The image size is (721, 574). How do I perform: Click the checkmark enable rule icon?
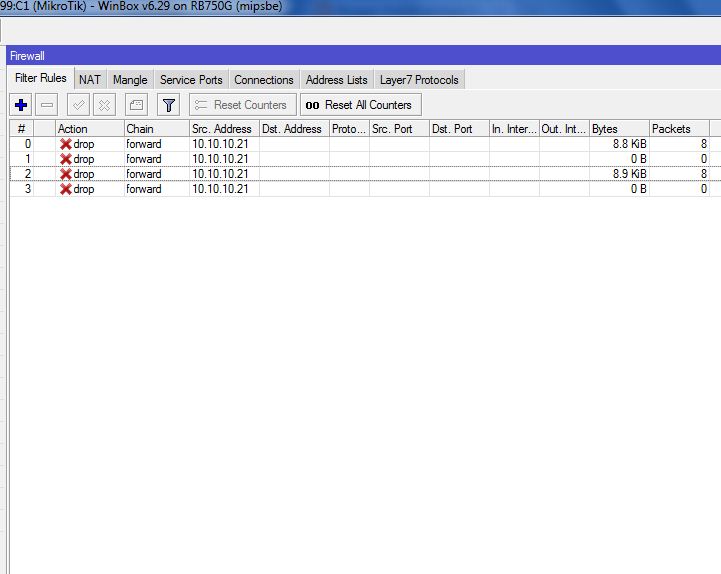click(x=78, y=105)
